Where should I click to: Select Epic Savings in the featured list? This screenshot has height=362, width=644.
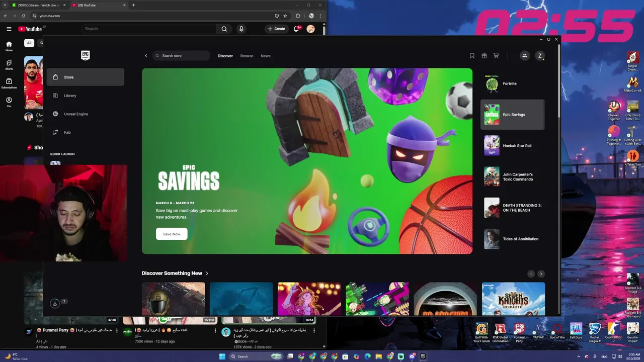512,115
